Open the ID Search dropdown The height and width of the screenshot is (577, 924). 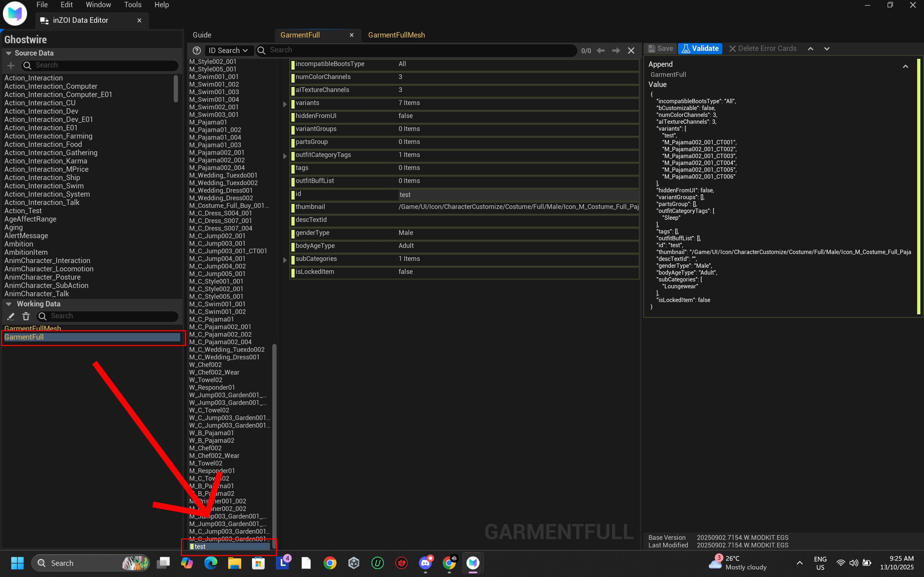tap(228, 51)
